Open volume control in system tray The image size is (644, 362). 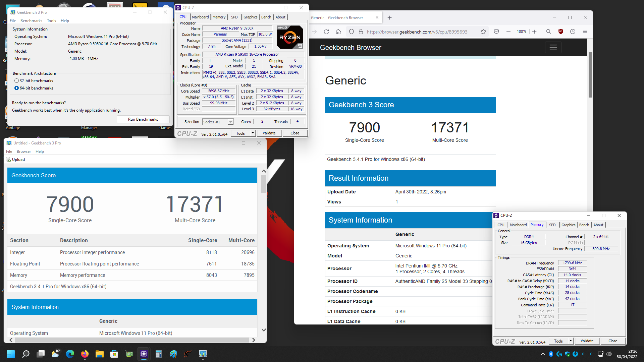point(609,354)
